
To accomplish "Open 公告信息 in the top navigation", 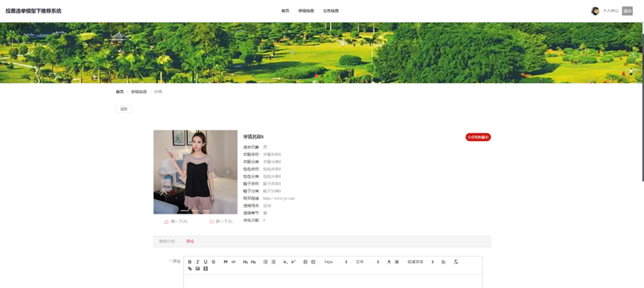I will coord(331,11).
